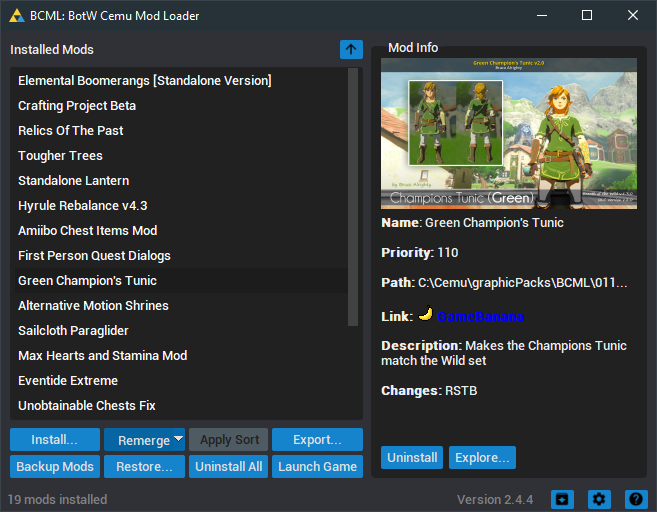Screen dimensions: 657x512
Task: Select Eventide Extreme mod
Action: tap(181, 380)
